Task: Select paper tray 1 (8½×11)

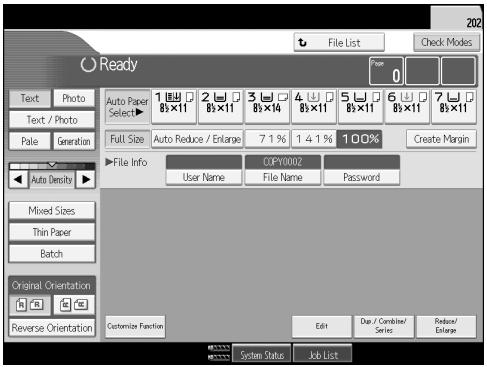Action: pyautogui.click(x=174, y=106)
